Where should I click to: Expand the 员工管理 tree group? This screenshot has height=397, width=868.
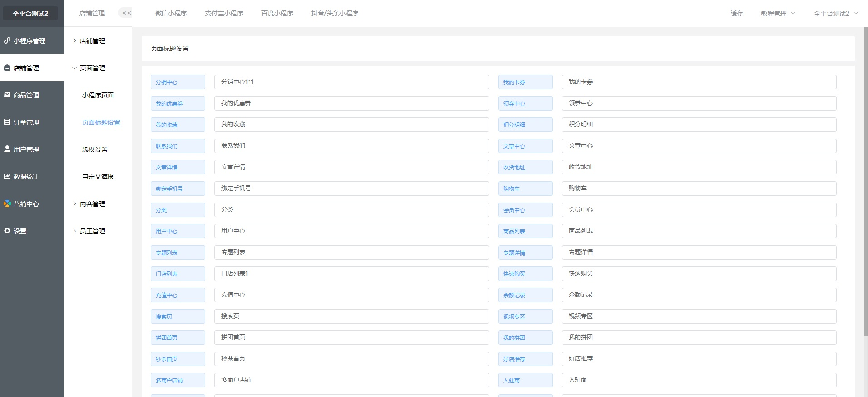[x=74, y=231]
